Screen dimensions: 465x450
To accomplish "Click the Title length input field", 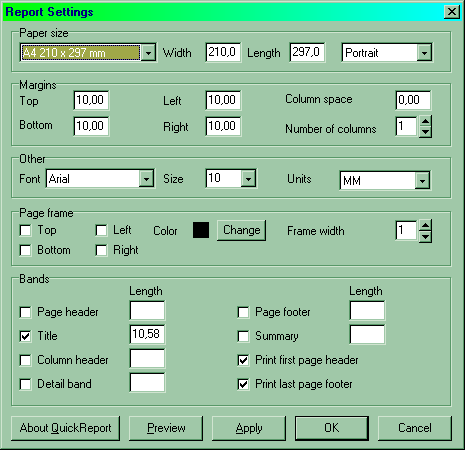I will pyautogui.click(x=147, y=334).
